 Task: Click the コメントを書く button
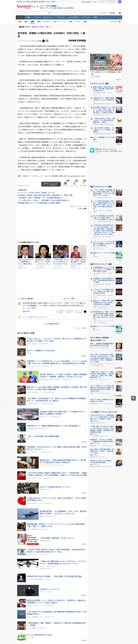69,298
